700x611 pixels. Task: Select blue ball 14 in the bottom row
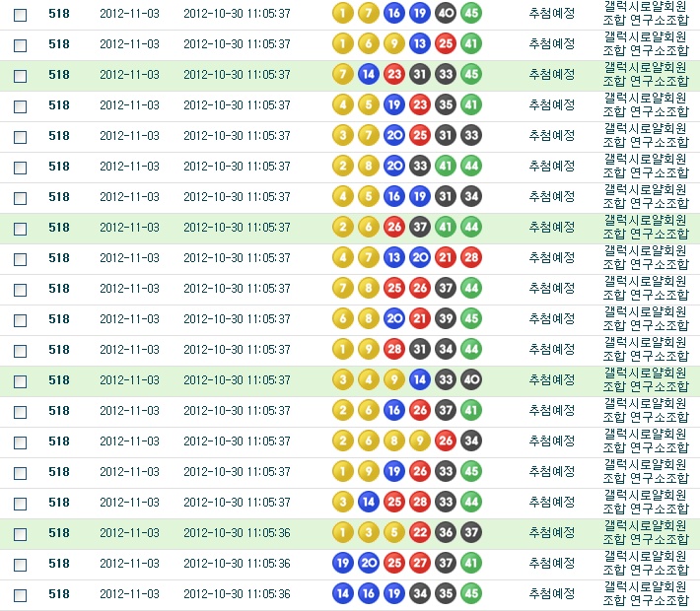click(342, 594)
